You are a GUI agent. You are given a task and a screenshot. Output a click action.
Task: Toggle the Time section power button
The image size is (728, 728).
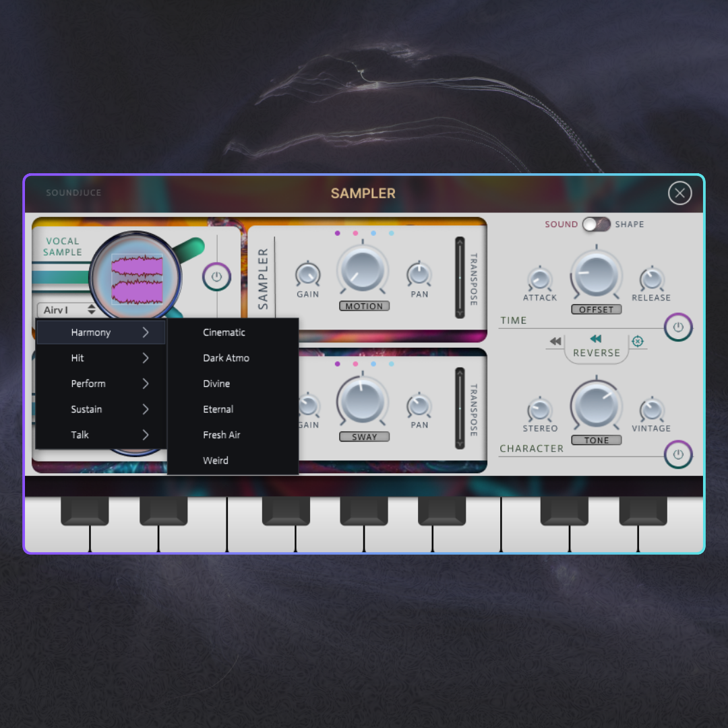pos(678,328)
